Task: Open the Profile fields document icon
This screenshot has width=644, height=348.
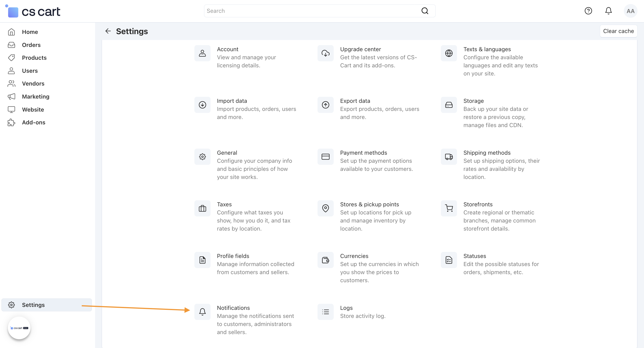Action: (202, 260)
